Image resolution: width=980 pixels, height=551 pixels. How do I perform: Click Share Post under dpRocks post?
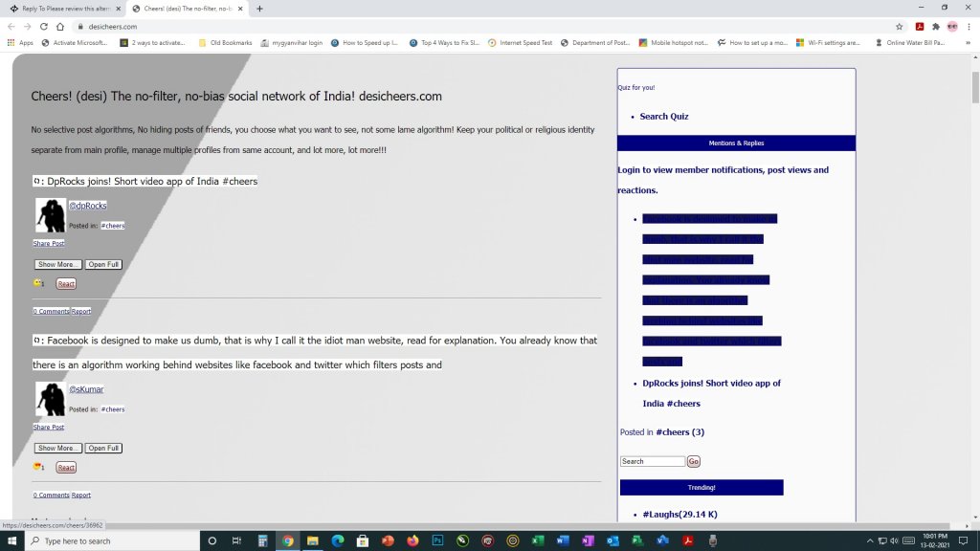point(49,243)
